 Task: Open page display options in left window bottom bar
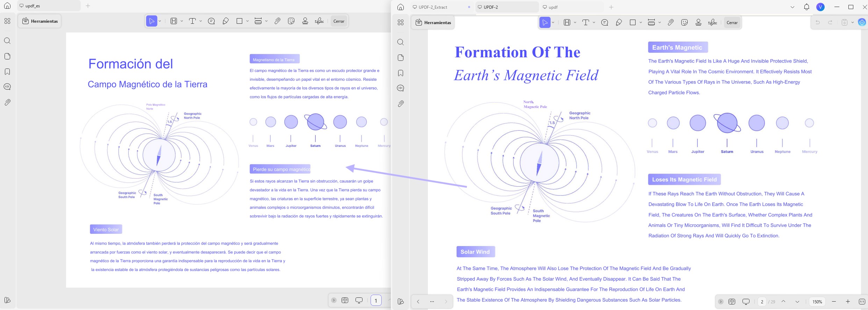click(345, 300)
